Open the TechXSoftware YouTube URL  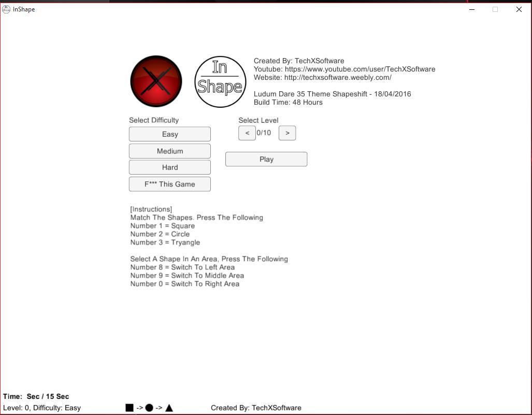(x=360, y=69)
